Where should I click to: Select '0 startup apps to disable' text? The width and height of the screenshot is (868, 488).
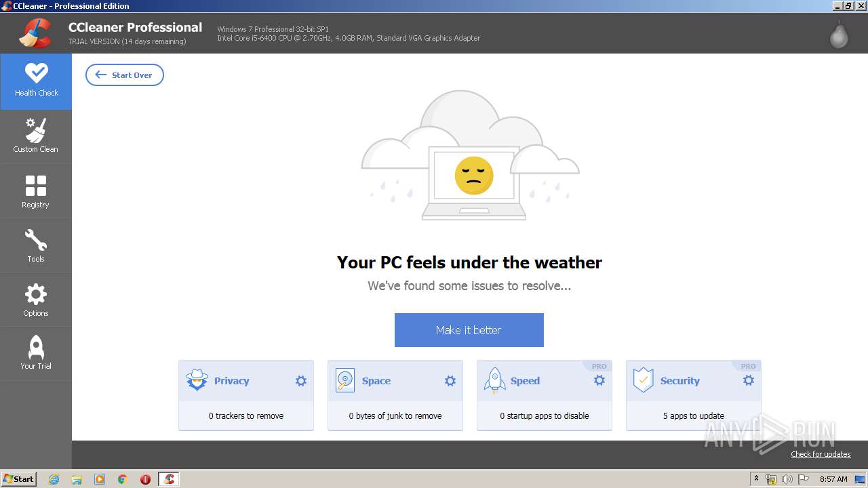545,416
